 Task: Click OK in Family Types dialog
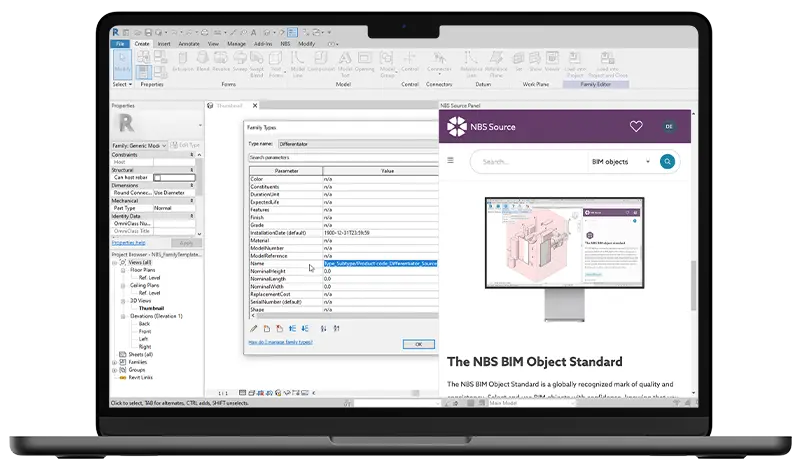pos(418,344)
